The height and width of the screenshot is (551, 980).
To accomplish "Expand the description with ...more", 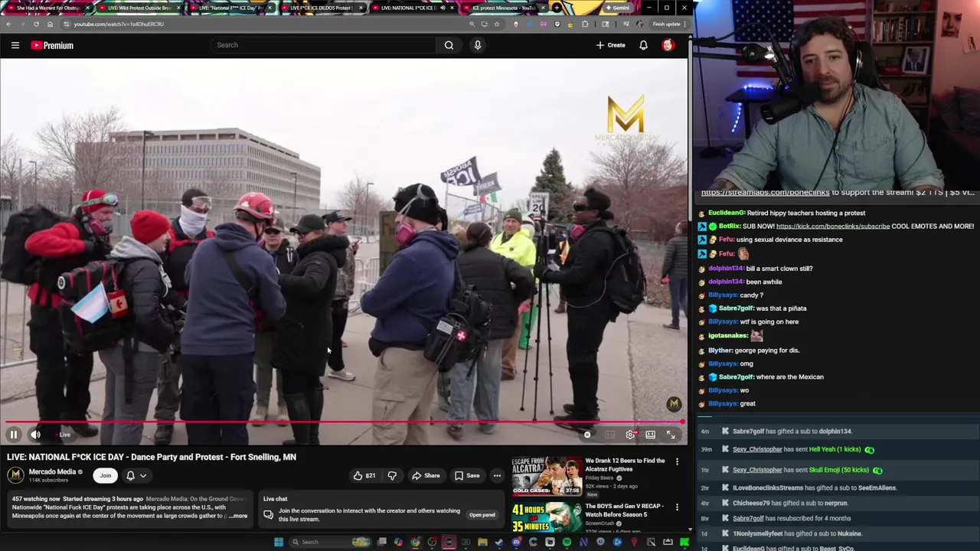I will click(x=238, y=516).
